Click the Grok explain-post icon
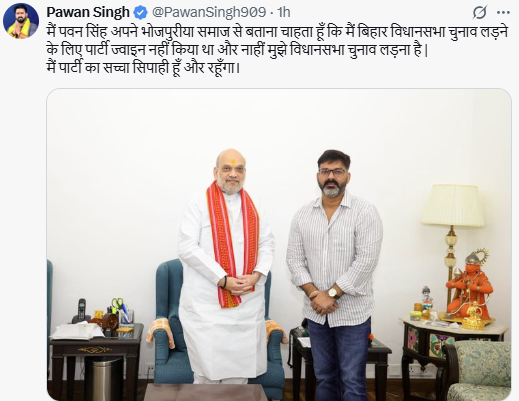Viewport: 519px width, 401px height. [479, 13]
